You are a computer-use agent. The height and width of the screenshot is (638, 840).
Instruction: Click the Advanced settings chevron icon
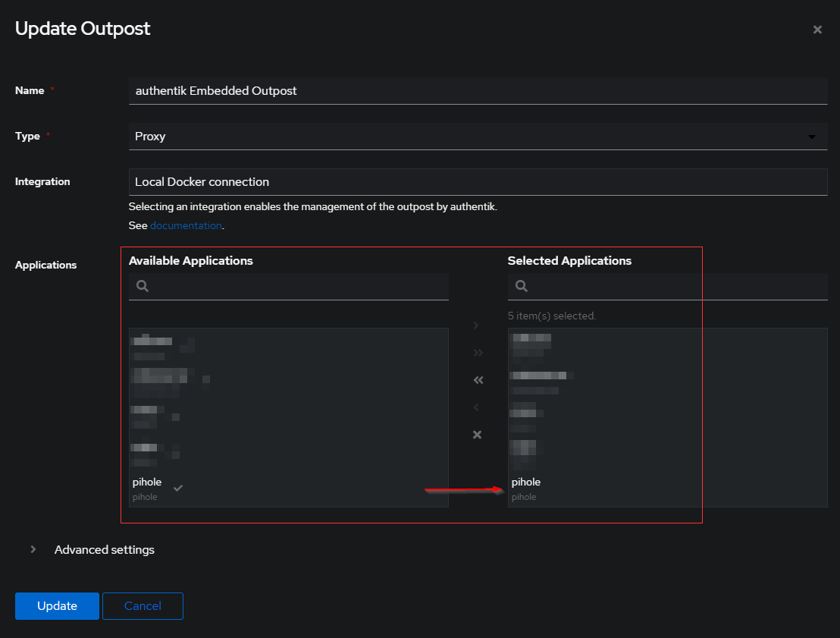coord(33,549)
